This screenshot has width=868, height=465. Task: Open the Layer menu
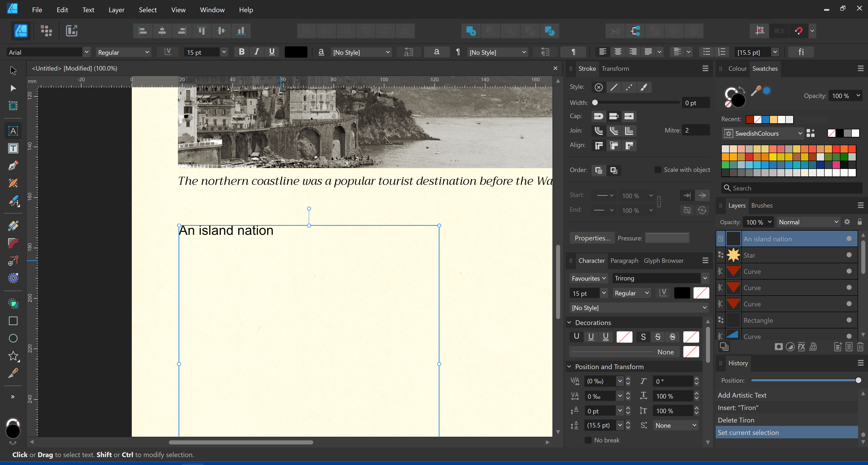coord(116,10)
